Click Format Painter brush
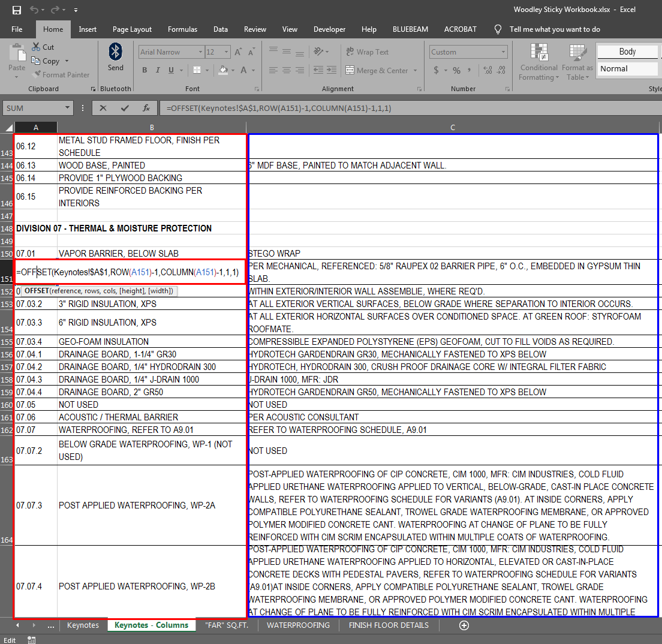 (62, 75)
